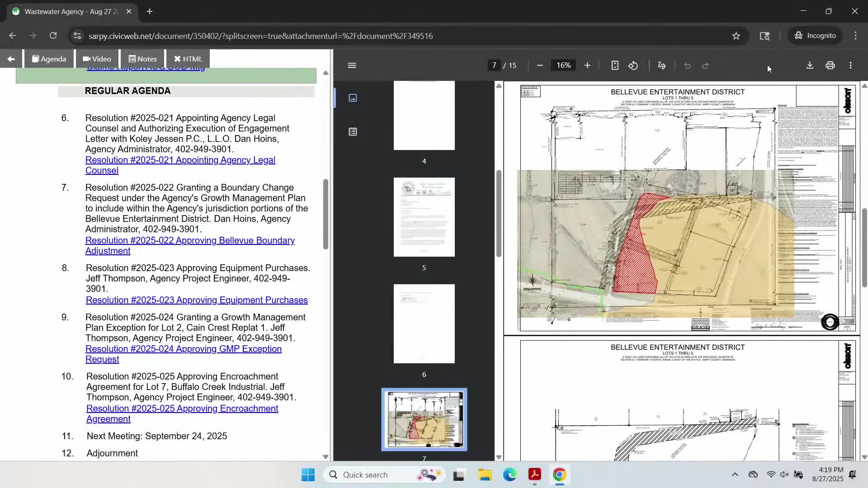Click the PDF zoom out minus button
868x488 pixels.
[x=539, y=66]
